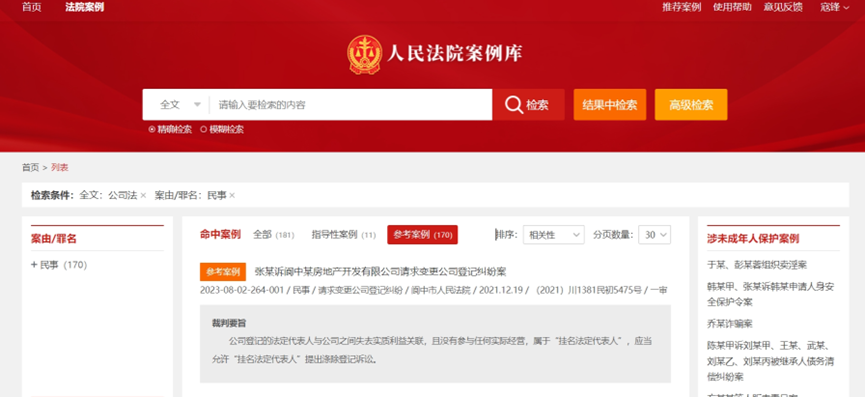Click the 人民法院案例库 site title

[454, 53]
